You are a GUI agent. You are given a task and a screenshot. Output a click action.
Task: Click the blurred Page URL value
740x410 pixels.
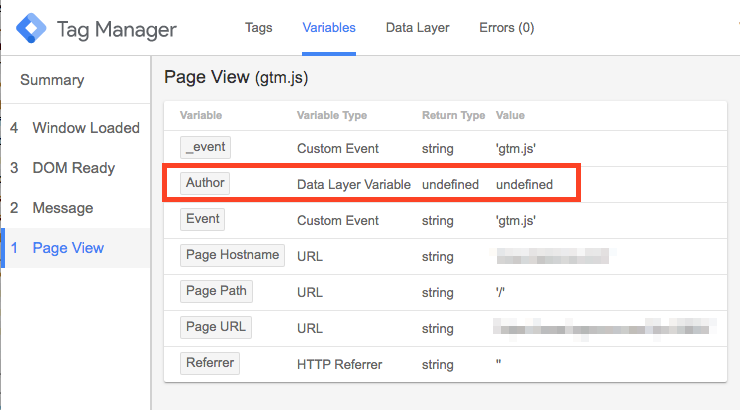coord(605,328)
